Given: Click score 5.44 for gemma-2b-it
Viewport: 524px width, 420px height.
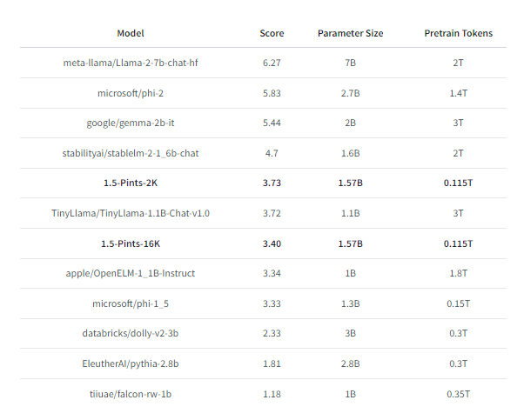Looking at the screenshot, I should (272, 123).
